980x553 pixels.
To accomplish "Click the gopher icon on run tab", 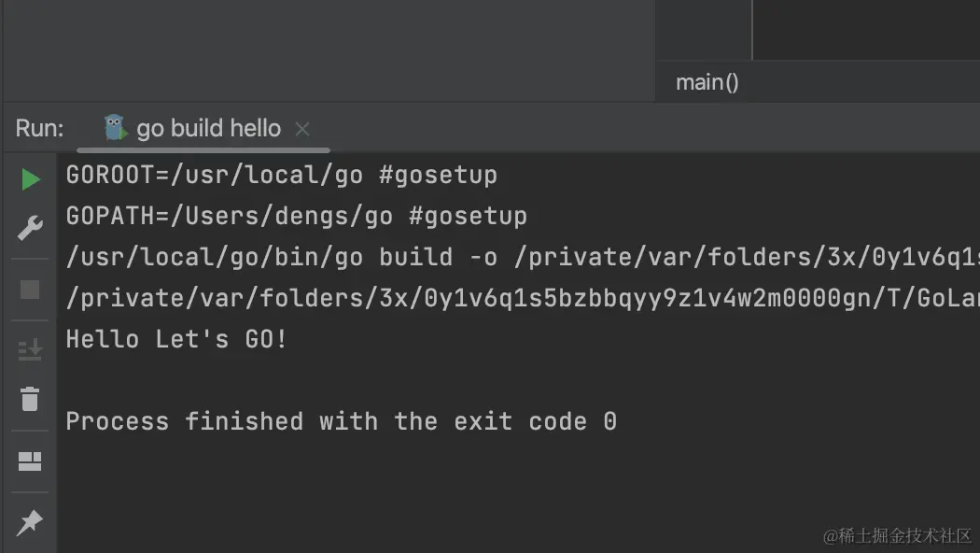I will pyautogui.click(x=115, y=128).
